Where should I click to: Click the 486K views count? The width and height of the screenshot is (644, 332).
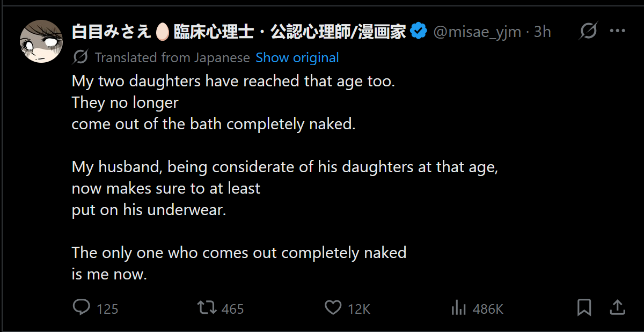coord(488,309)
